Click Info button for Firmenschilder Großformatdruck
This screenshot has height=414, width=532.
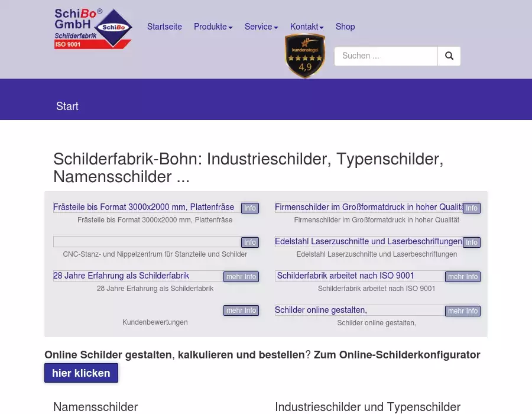point(471,208)
